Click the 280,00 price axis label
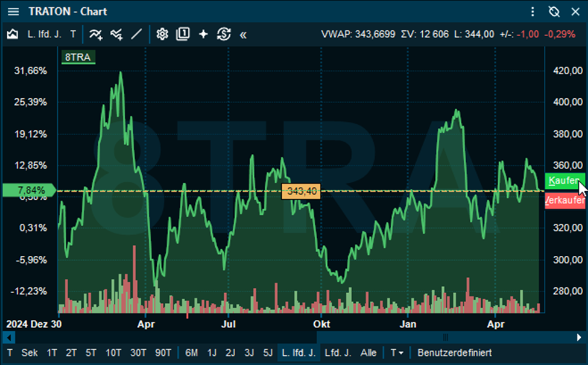This screenshot has width=588, height=365. (567, 291)
